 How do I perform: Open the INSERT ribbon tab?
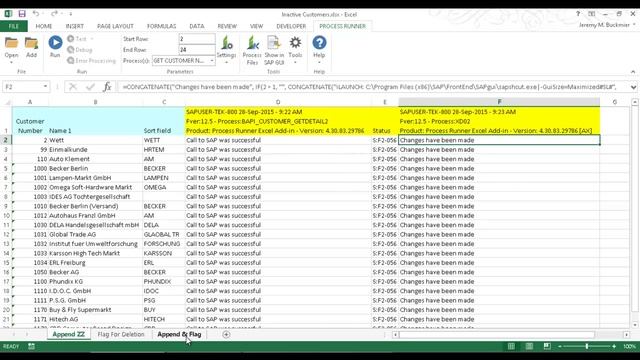click(75, 26)
